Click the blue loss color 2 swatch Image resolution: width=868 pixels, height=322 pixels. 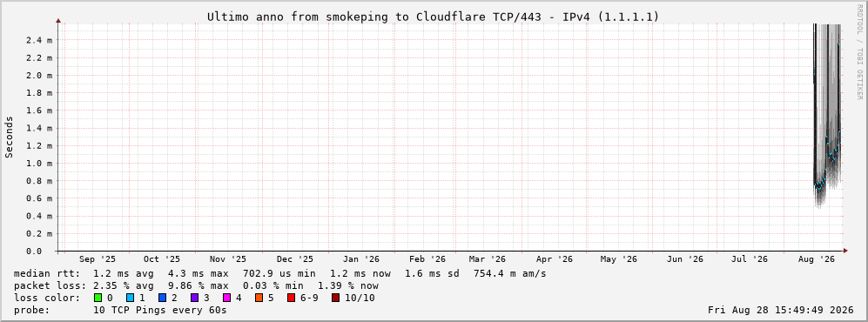(162, 299)
